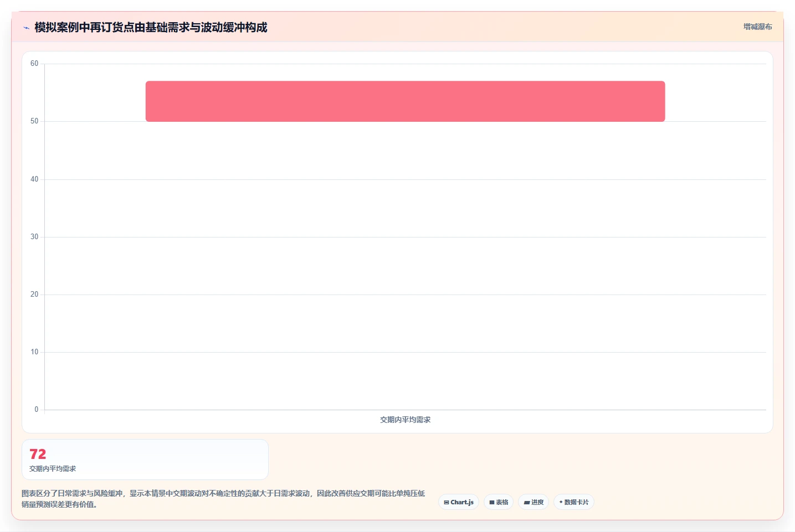Click the y-axis label 10
This screenshot has width=795, height=532.
(34, 352)
